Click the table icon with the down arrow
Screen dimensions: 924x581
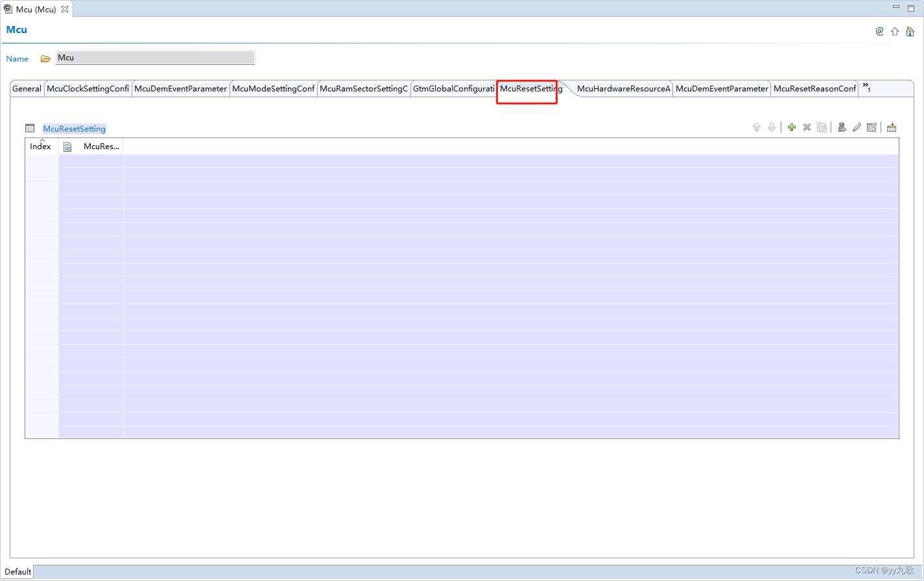892,127
